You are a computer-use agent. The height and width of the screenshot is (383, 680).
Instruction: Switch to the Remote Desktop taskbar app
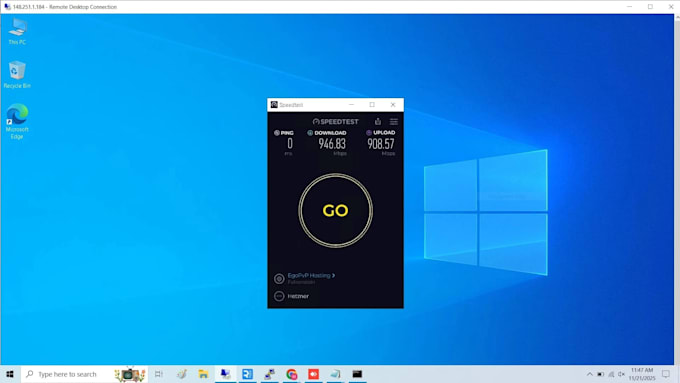click(226, 374)
